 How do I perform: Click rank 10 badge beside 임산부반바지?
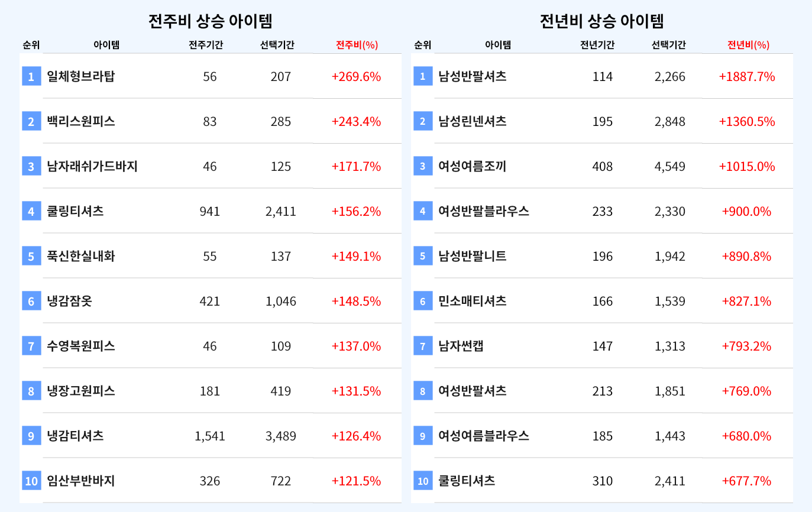click(x=31, y=481)
